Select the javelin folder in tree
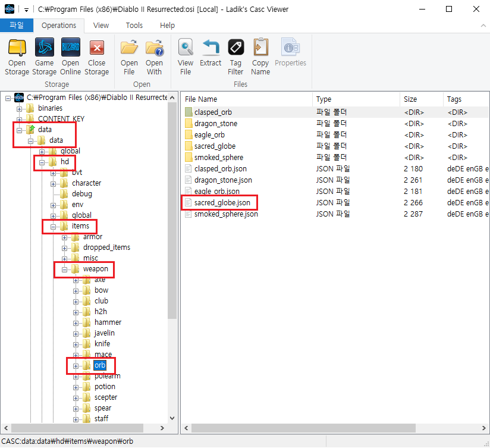The width and height of the screenshot is (490, 448). click(x=105, y=333)
